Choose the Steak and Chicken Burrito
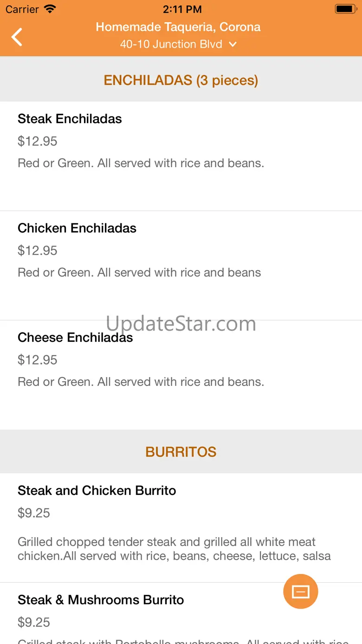The height and width of the screenshot is (644, 362). [97, 491]
